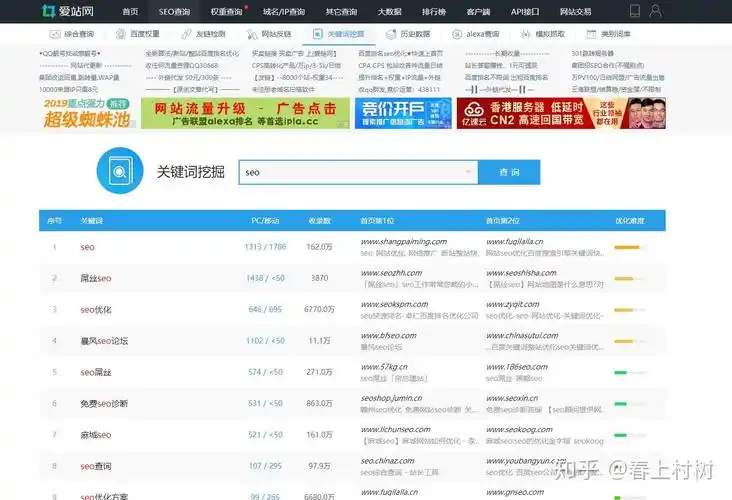Open www.186seo.com link

point(517,366)
